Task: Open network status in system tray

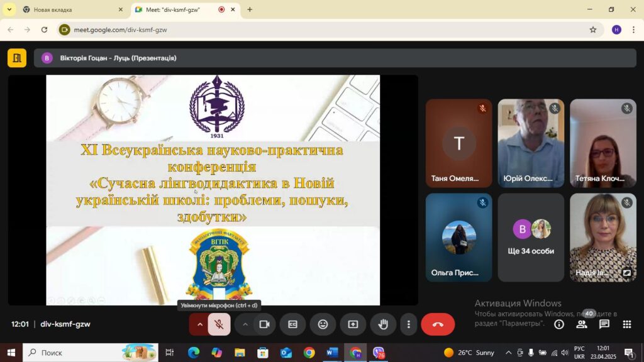Action: (x=554, y=353)
